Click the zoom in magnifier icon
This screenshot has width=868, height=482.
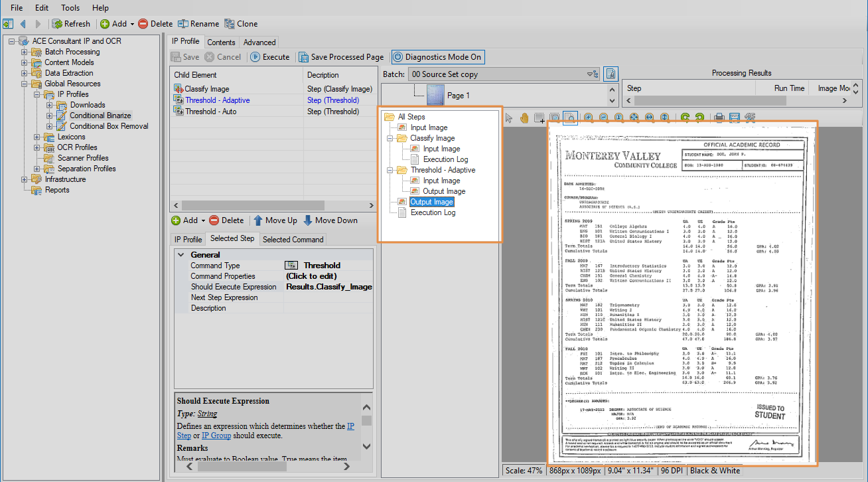pos(588,118)
